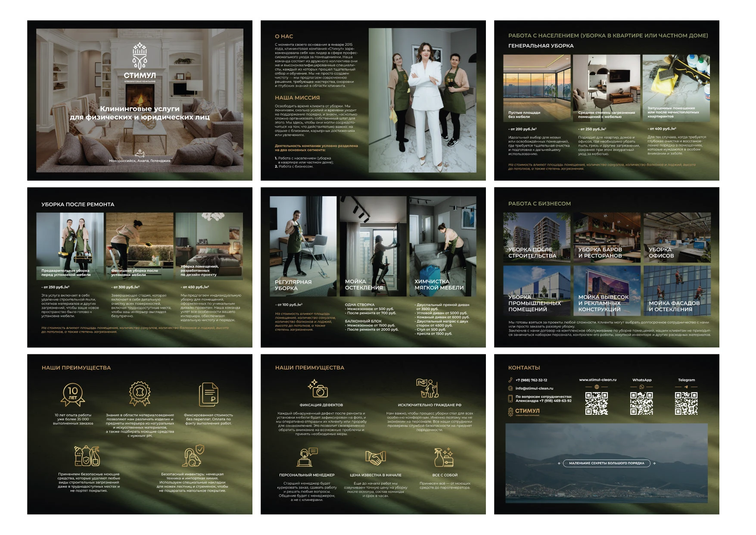Image resolution: width=756 pixels, height=535 pixels.
Task: Click the "от 400 руб./м²" price
Action: point(662,128)
